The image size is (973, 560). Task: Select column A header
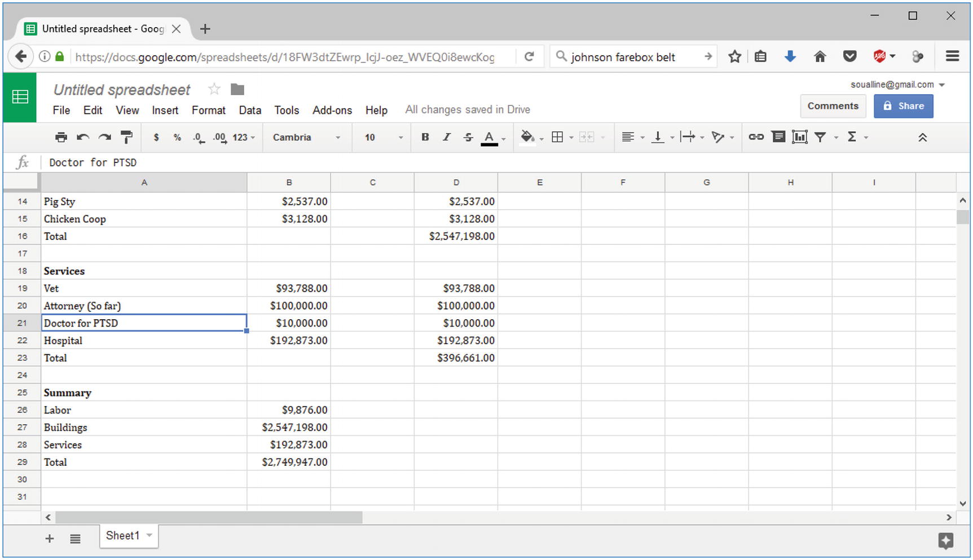click(x=144, y=182)
